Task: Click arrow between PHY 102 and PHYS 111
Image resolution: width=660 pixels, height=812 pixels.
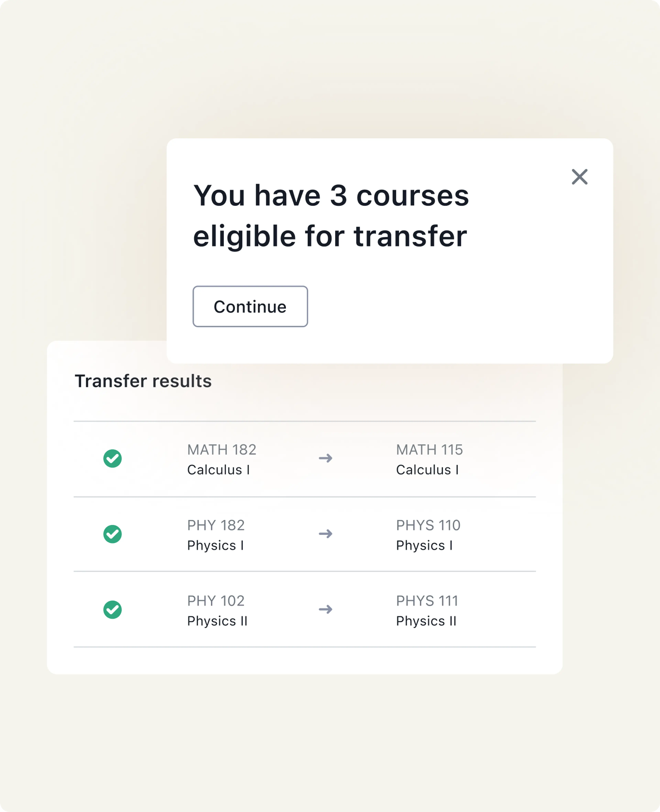Action: 325,609
